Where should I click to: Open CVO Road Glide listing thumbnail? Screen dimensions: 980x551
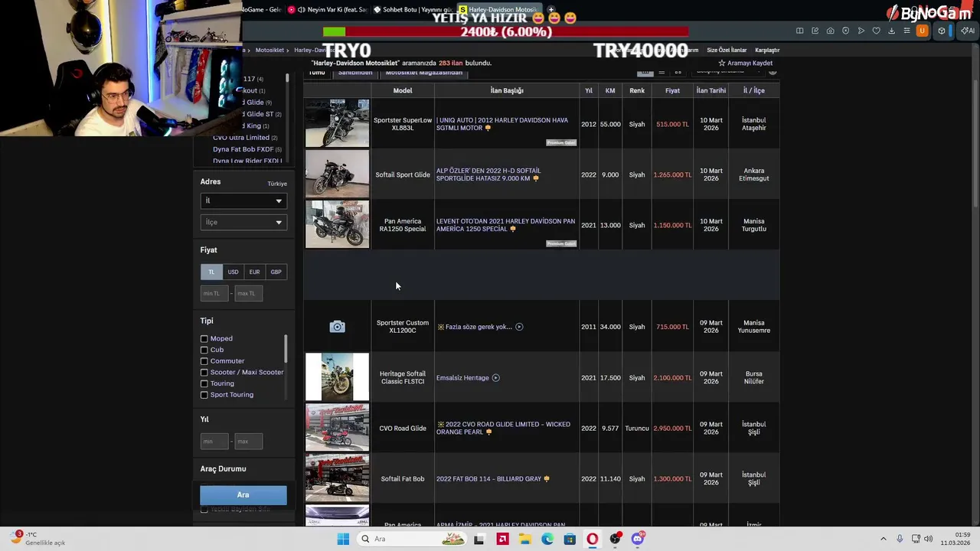coord(337,428)
